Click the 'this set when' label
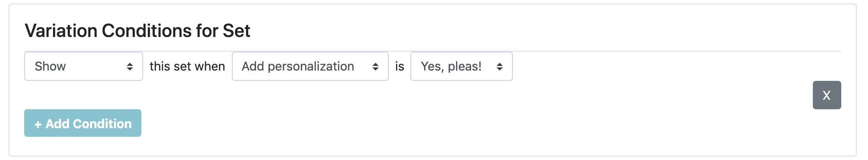 pyautogui.click(x=187, y=66)
